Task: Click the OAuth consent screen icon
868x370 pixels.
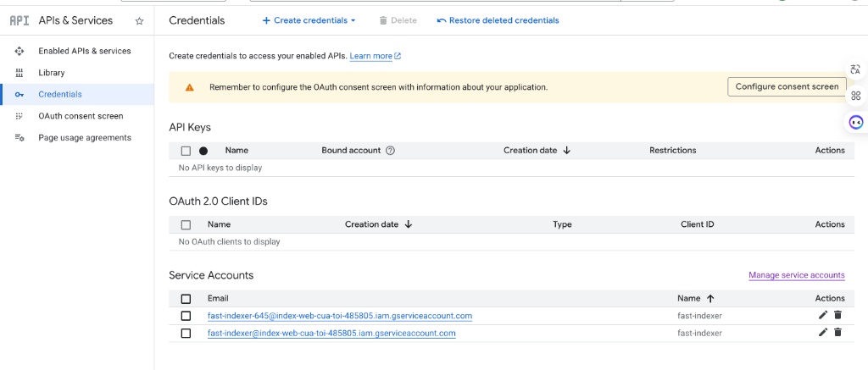Action: (x=19, y=116)
